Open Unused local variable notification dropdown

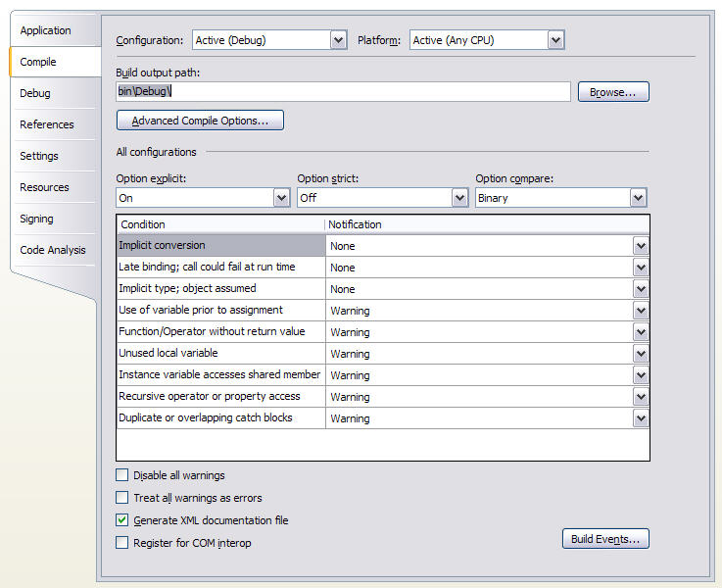(x=641, y=354)
